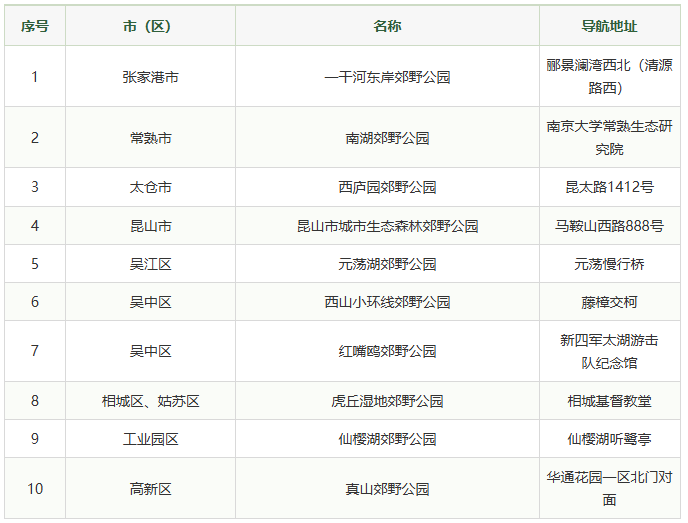Screen dimensions: 688x523
Task: Click the 马鞍山西路888号 address cell
Action: pyautogui.click(x=609, y=226)
